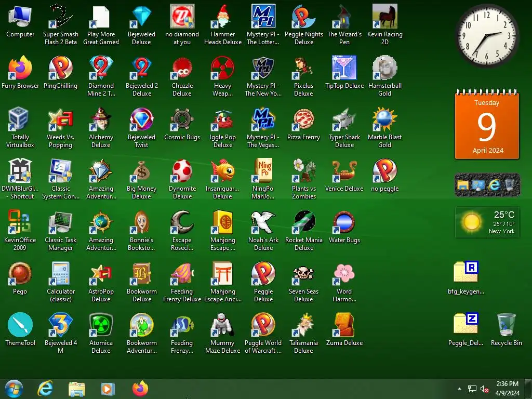Open the Windows Start menu orb
This screenshot has height=399, width=532.
[14, 389]
